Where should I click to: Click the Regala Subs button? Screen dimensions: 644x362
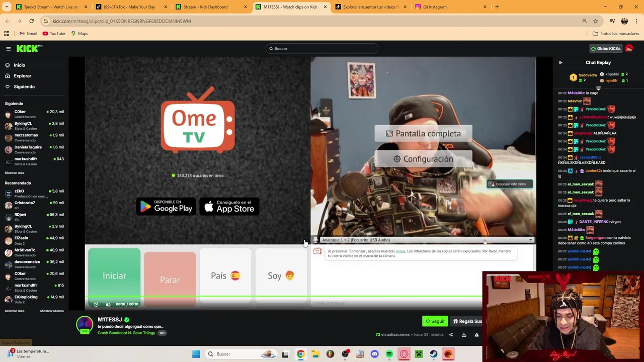click(467, 321)
